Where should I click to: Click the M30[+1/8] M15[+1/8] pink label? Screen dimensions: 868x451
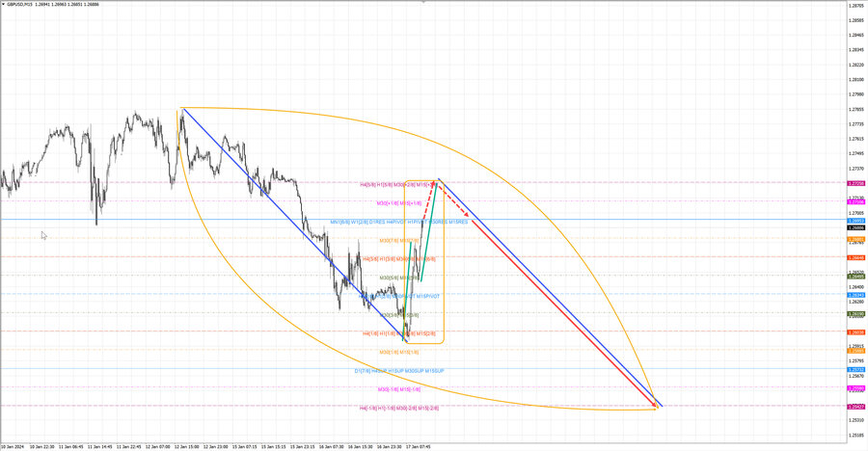pyautogui.click(x=399, y=203)
